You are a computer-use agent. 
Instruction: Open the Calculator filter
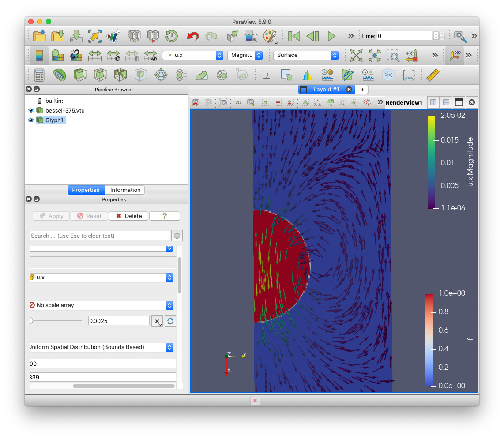39,75
